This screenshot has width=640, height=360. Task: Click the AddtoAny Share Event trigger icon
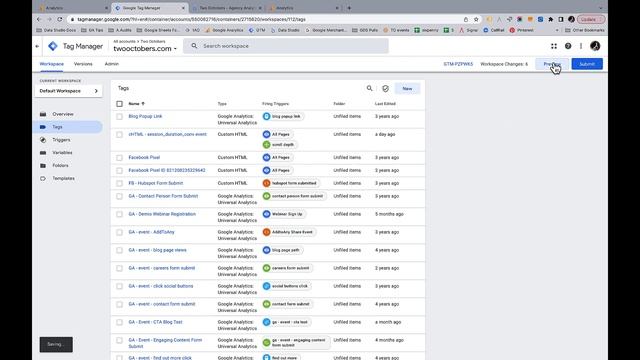coord(267,232)
